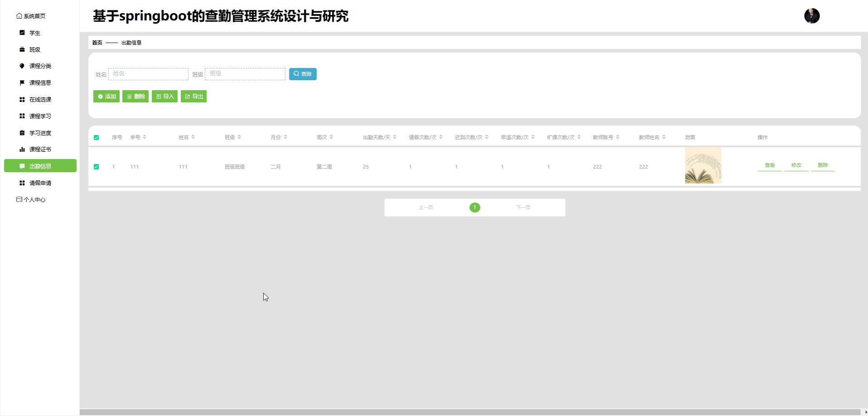Focus the 姓名 search input field
The height and width of the screenshot is (416, 868).
148,74
